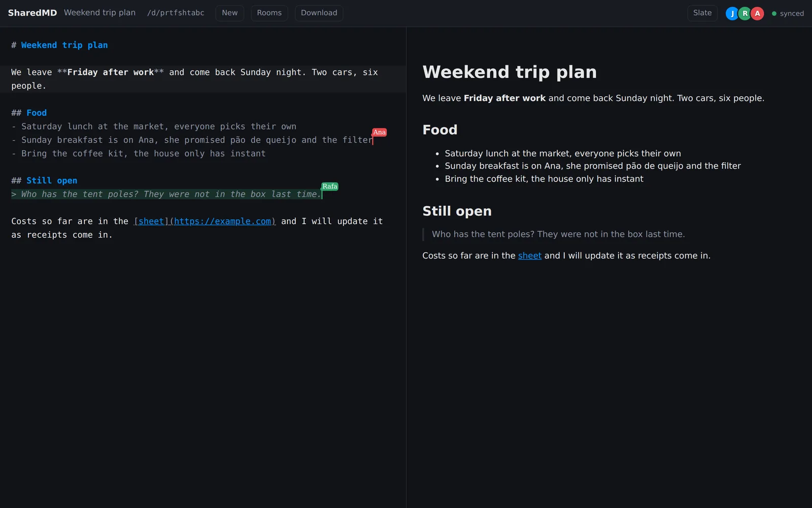Click the 'Sunday breakfast is on Ana' editor line
812x508 pixels.
click(x=192, y=140)
